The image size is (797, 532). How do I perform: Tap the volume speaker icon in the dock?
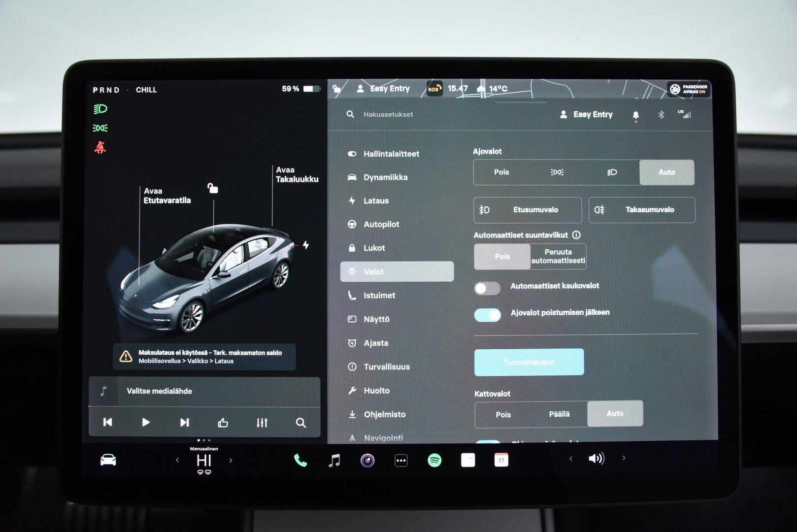(x=597, y=459)
